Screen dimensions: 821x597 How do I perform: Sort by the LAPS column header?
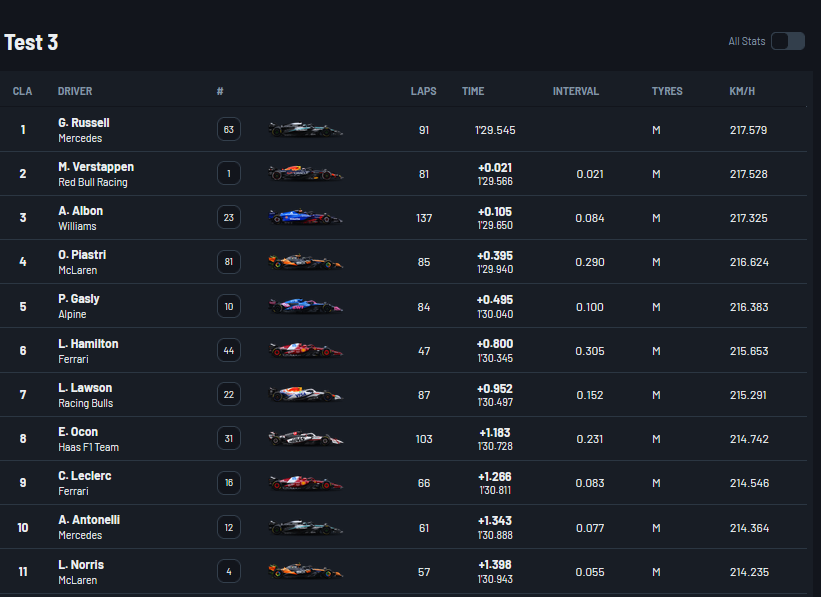click(x=423, y=91)
